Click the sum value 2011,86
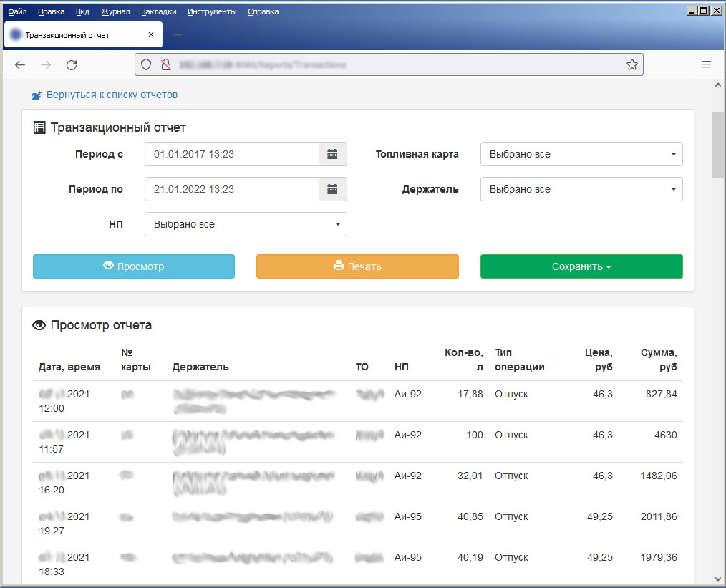The image size is (726, 588). (659, 516)
